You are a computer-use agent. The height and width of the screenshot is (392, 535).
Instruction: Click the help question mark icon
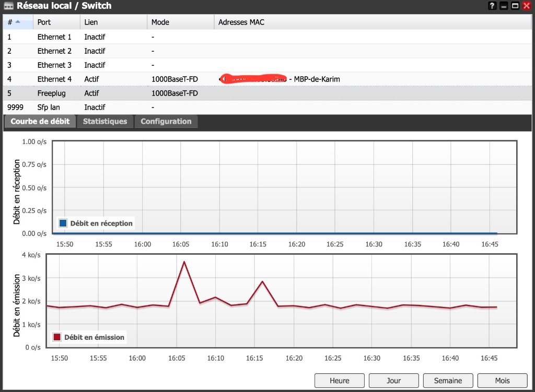(492, 6)
